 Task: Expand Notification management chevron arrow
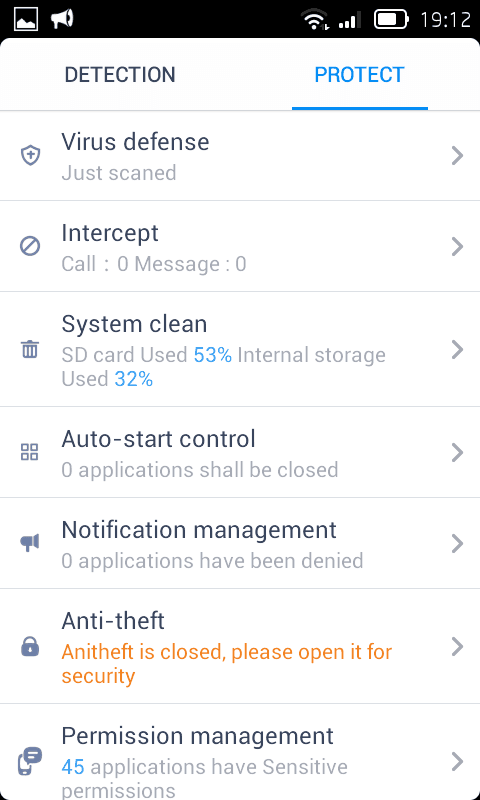point(458,544)
